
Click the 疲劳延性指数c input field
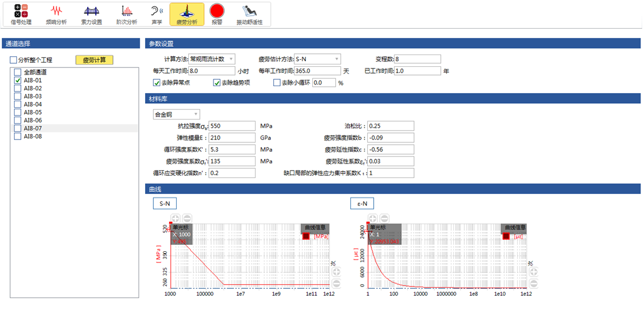tap(391, 149)
